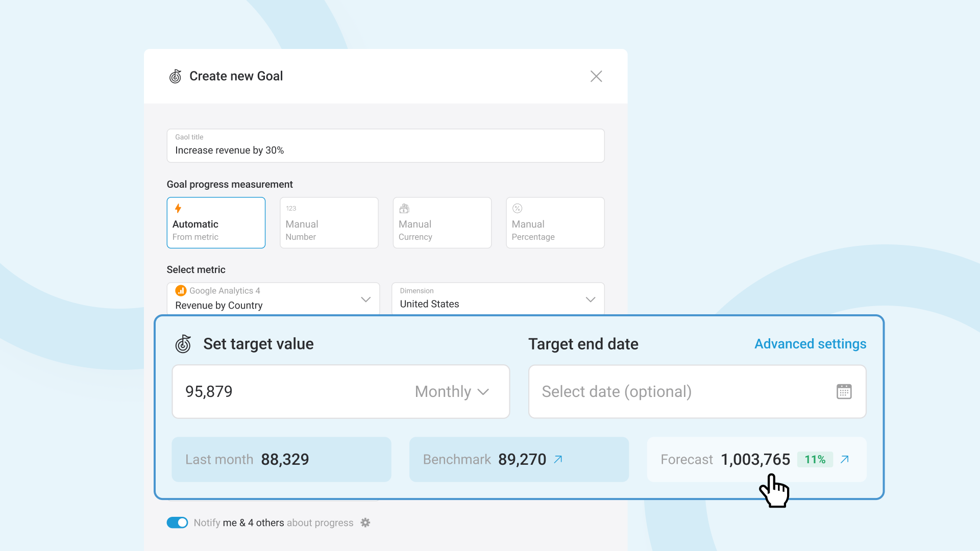Click the 11% forecast badge
Image resolution: width=980 pixels, height=551 pixels.
click(x=815, y=459)
